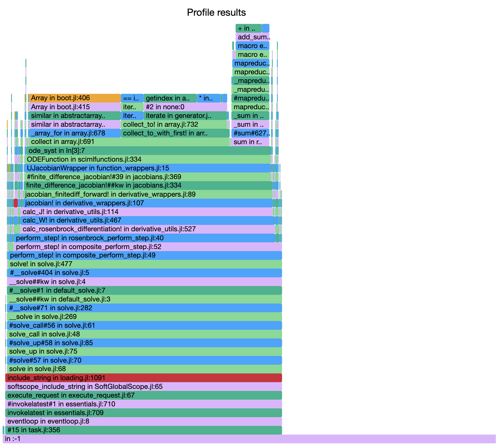Click the '#mapredu..' frame
The width and height of the screenshot is (504, 448).
pos(251,98)
